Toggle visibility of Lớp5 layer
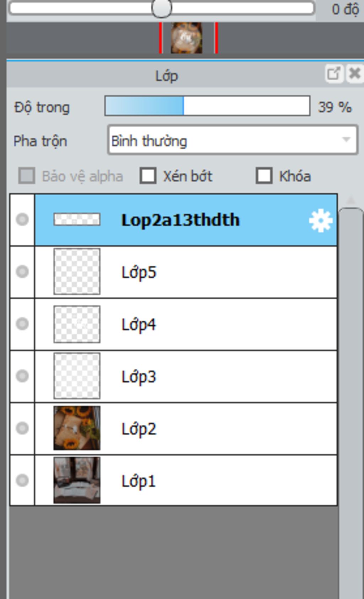 coord(22,272)
